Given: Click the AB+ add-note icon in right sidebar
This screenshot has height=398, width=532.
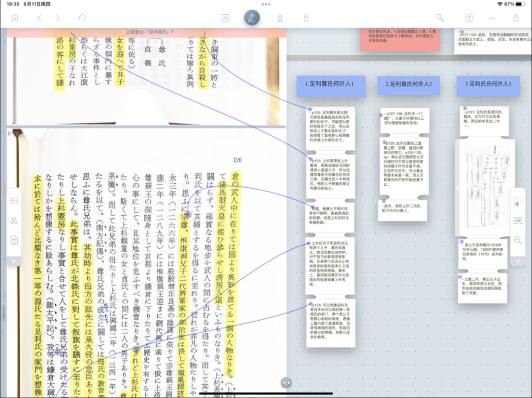Looking at the screenshot, I should (x=518, y=221).
